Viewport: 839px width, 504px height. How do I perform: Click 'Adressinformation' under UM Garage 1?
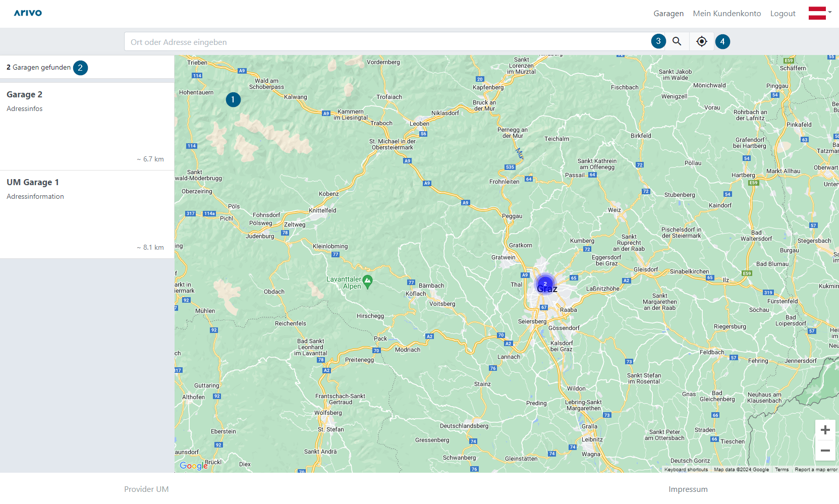coord(35,197)
